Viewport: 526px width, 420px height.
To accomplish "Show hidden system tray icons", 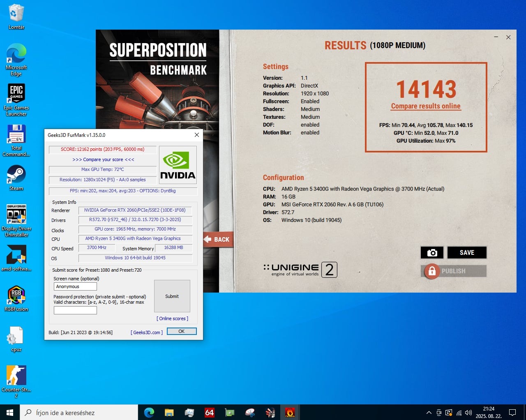I will (429, 412).
